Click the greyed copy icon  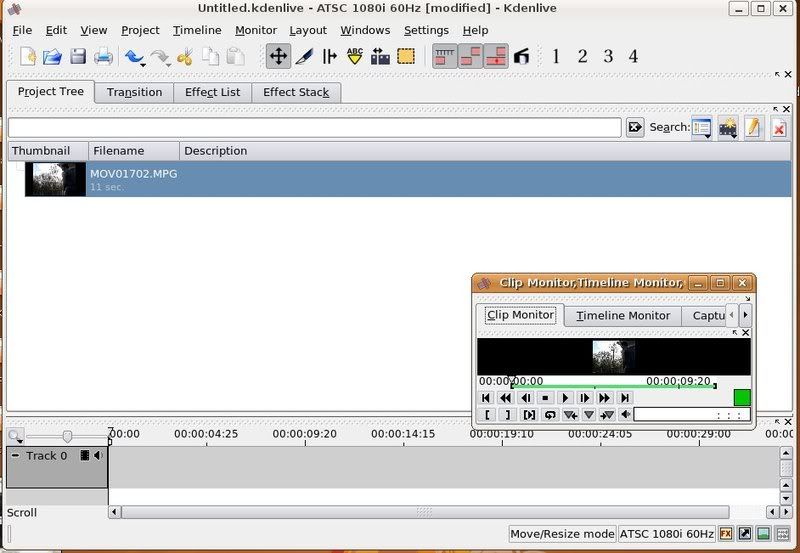click(x=210, y=56)
